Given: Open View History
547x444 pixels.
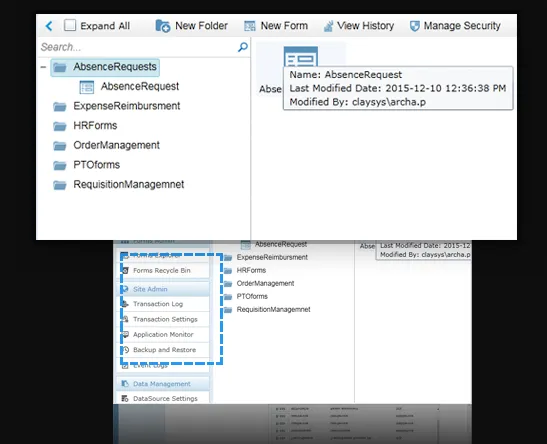Looking at the screenshot, I should (x=359, y=26).
